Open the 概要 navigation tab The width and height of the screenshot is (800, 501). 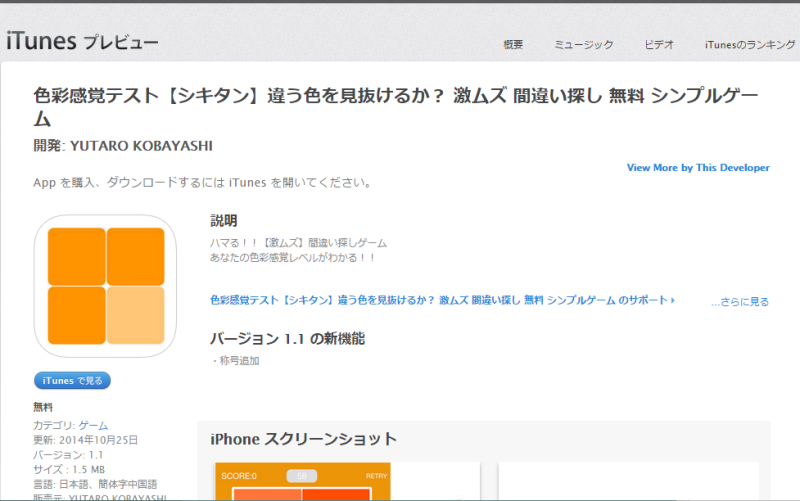[513, 45]
